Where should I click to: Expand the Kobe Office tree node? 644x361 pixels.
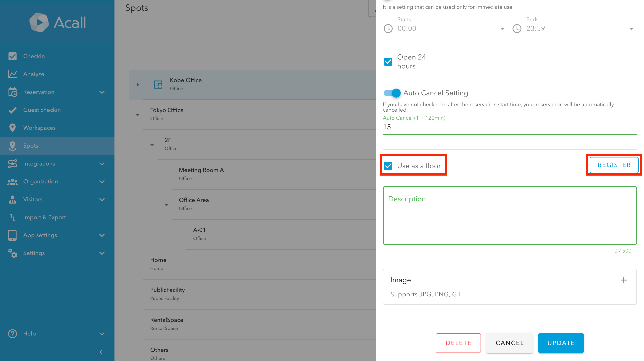point(138,85)
